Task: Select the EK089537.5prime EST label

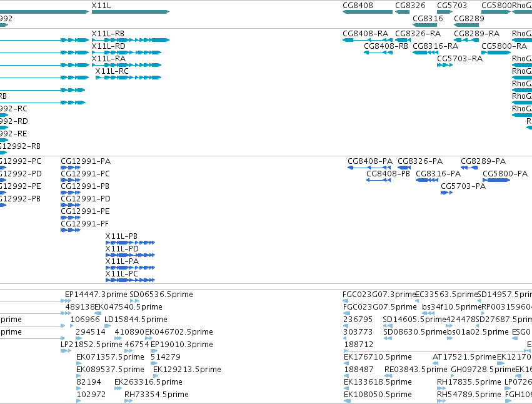Action: point(110,370)
